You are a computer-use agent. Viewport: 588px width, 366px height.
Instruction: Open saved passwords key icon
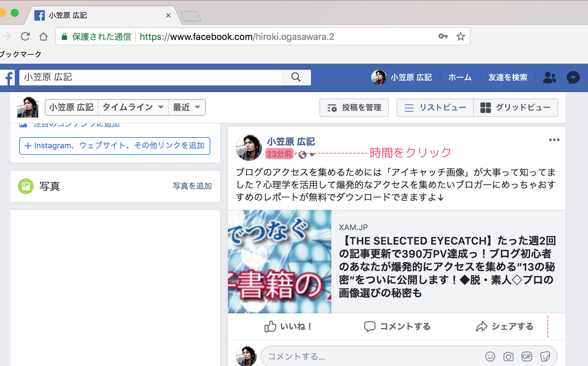tap(443, 36)
